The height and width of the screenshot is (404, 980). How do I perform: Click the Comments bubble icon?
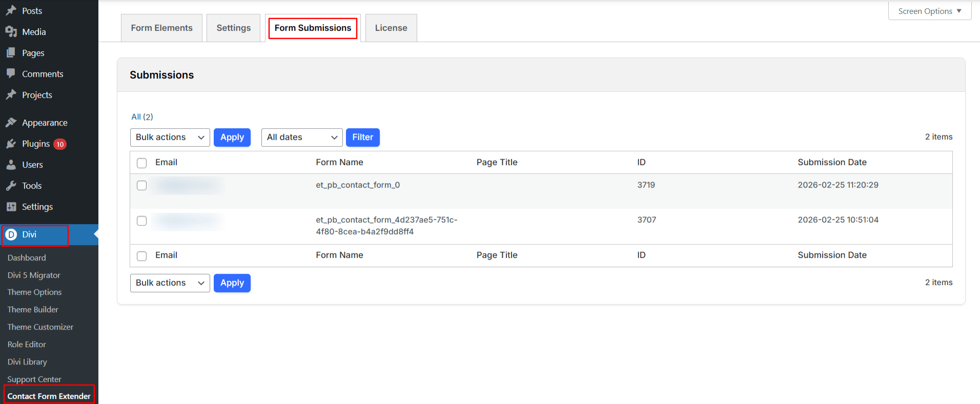click(x=11, y=74)
